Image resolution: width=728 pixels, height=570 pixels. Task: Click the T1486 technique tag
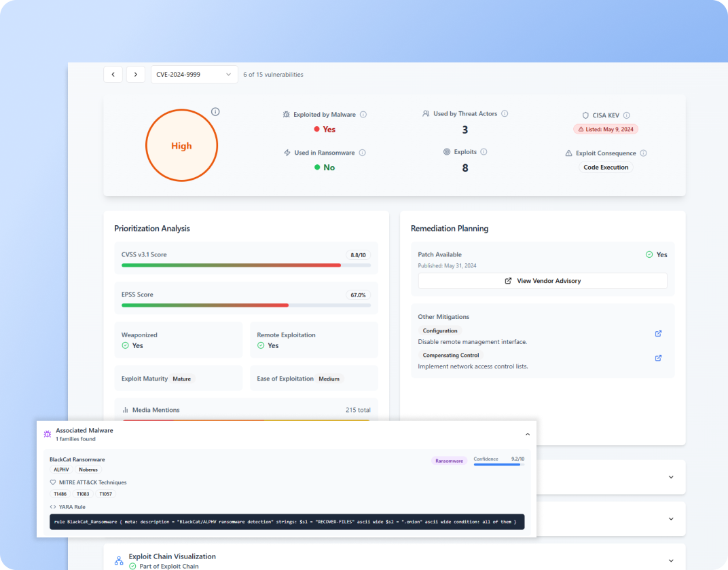click(x=60, y=494)
